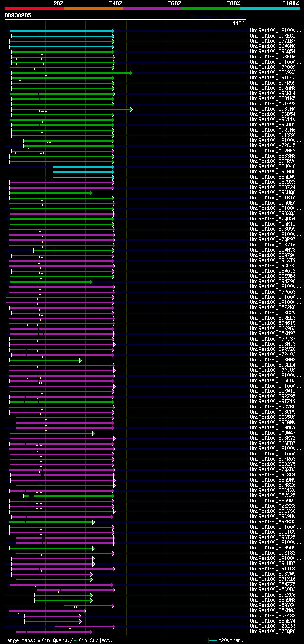The width and height of the screenshot is (304, 644).
Task: Select label UniRef100_B9REL3
Action: pos(273,318)
